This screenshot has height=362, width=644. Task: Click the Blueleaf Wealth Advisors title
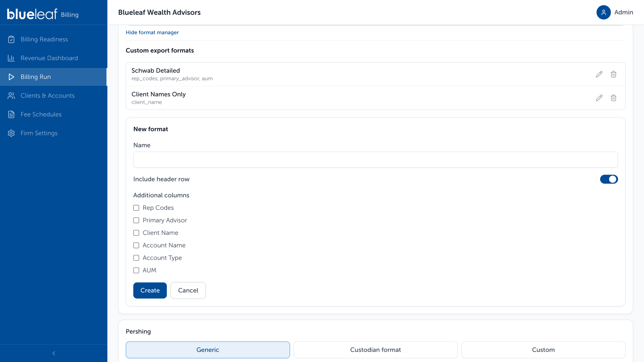159,12
